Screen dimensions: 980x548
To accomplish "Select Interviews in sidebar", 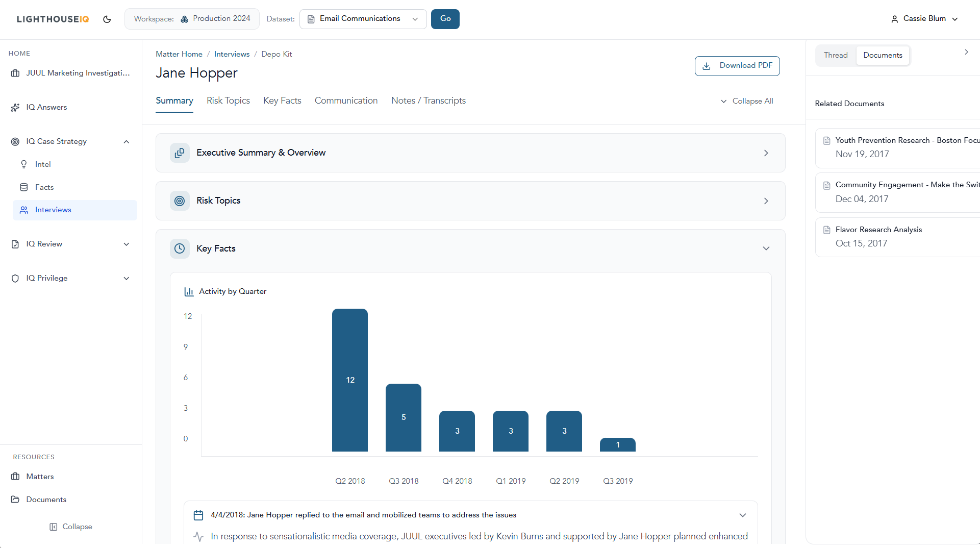I will click(74, 210).
